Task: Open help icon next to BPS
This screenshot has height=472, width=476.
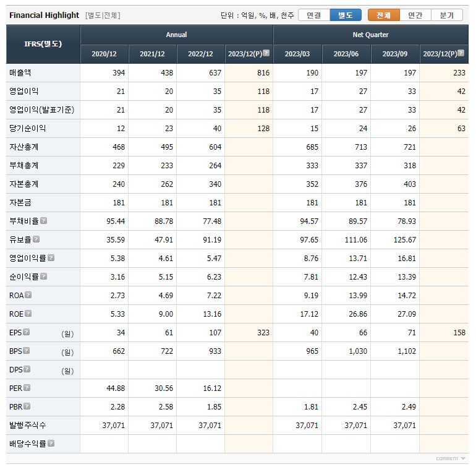Action: point(27,351)
